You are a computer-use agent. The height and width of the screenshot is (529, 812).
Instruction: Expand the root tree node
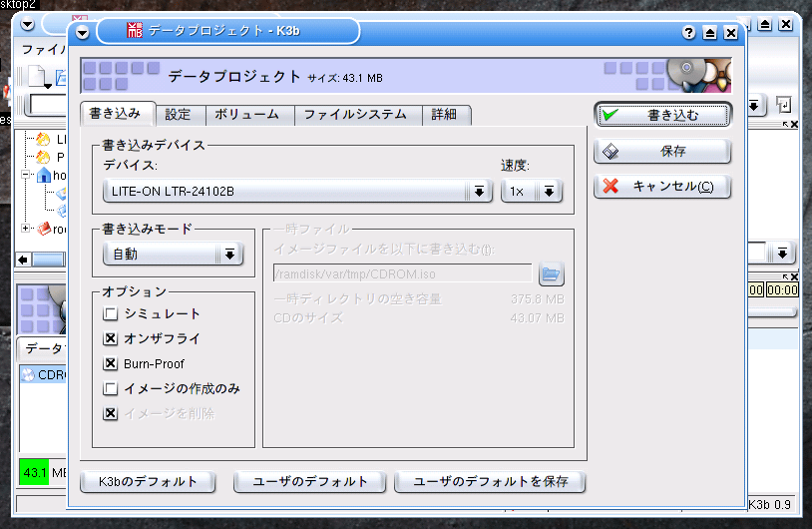(x=25, y=228)
